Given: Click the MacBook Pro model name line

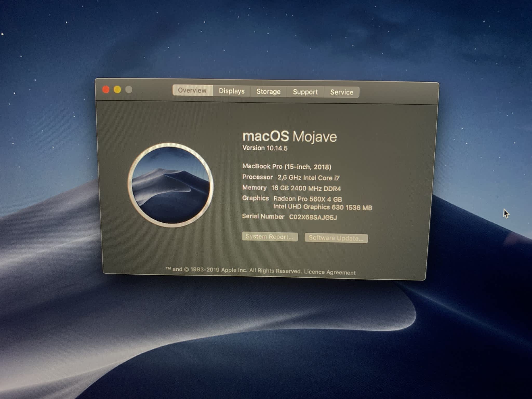Looking at the screenshot, I should pos(287,167).
